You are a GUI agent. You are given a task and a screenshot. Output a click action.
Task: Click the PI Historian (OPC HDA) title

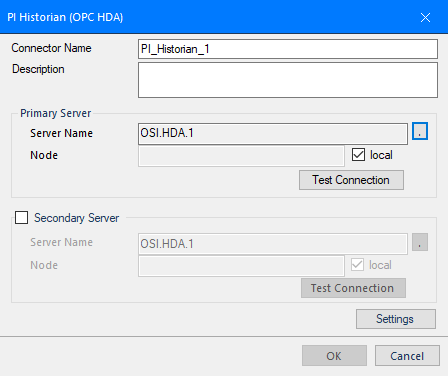pyautogui.click(x=65, y=17)
